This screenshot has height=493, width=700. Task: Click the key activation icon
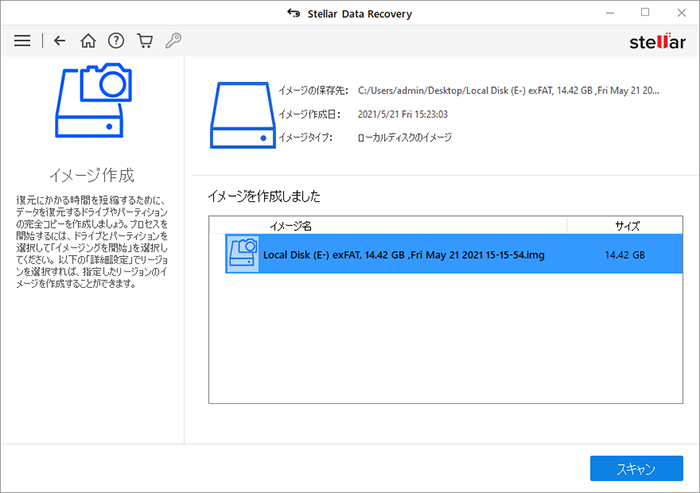[172, 41]
